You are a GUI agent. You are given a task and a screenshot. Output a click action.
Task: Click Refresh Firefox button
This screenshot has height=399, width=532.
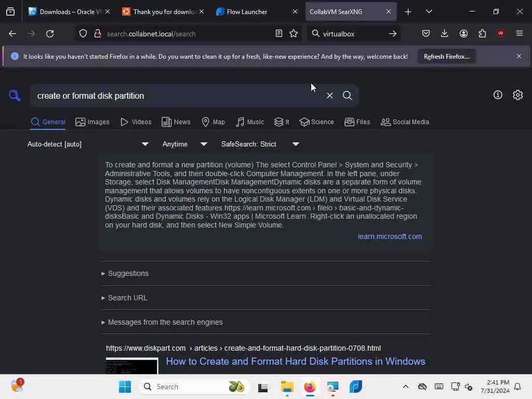[x=446, y=57]
